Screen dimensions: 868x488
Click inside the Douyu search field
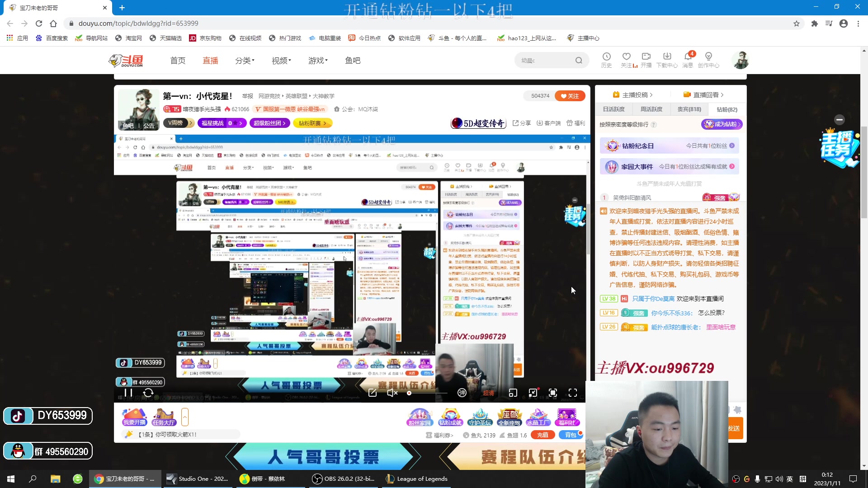point(547,60)
